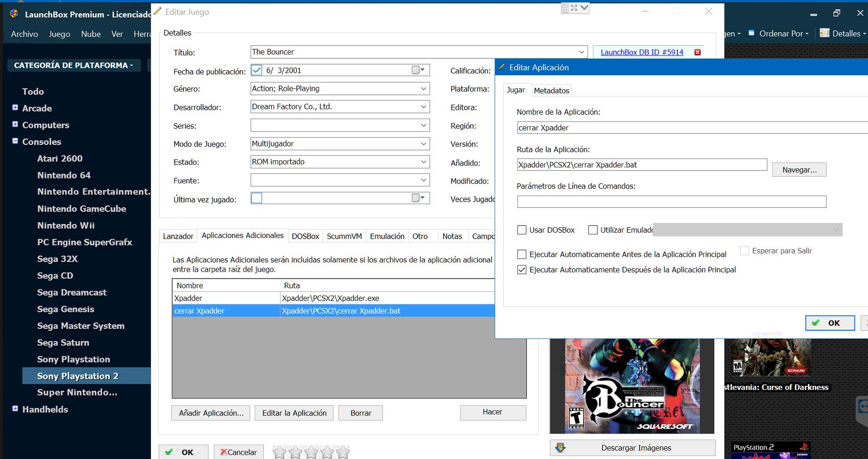Open Modo de Juego dropdown
Screen dimensions: 868x459
click(x=423, y=144)
